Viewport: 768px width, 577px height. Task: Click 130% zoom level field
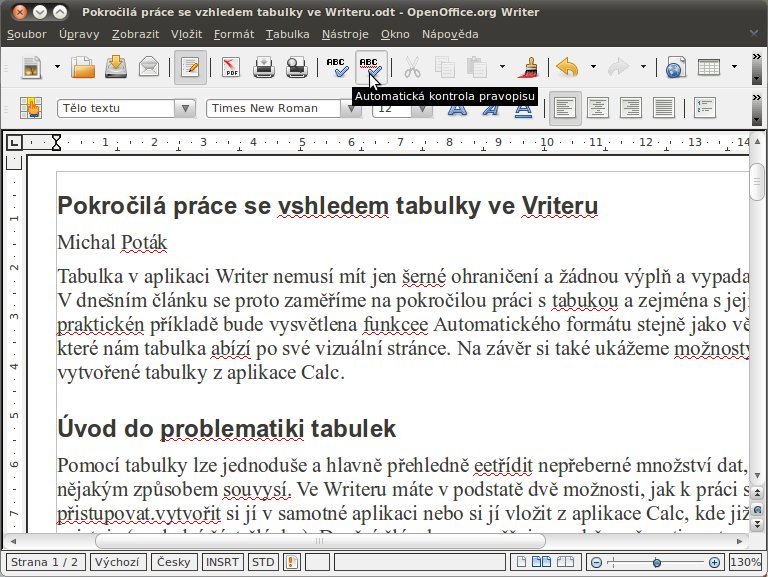coord(745,562)
